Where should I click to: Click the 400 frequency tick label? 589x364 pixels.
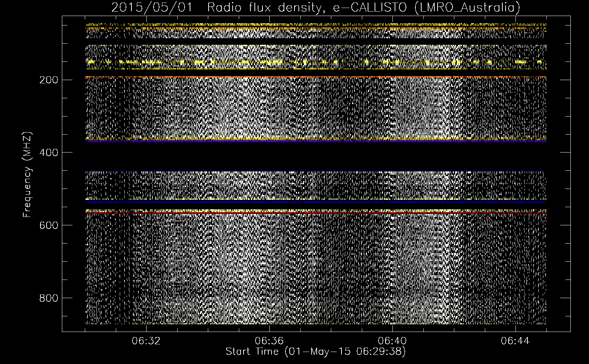[48, 153]
